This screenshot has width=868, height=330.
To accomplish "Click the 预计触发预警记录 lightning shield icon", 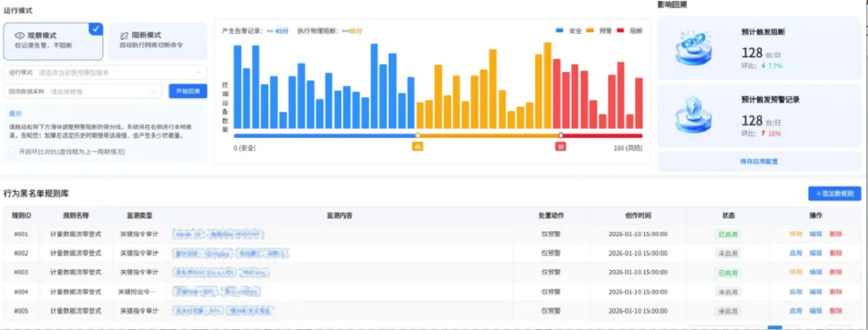I will 694,115.
